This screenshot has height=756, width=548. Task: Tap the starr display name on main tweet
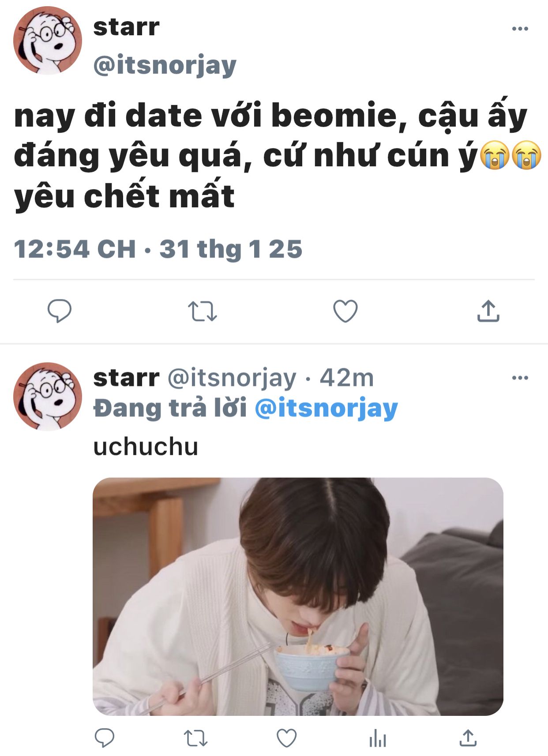(x=126, y=27)
